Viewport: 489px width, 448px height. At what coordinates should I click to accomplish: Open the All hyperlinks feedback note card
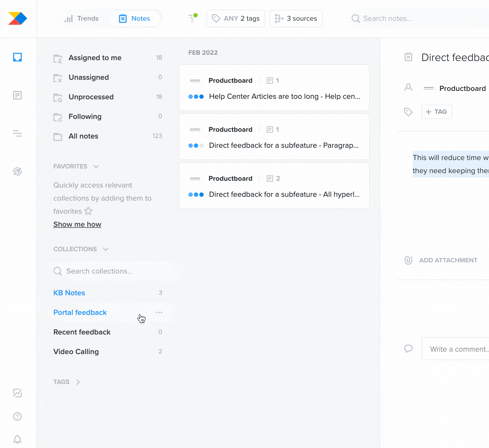point(274,186)
